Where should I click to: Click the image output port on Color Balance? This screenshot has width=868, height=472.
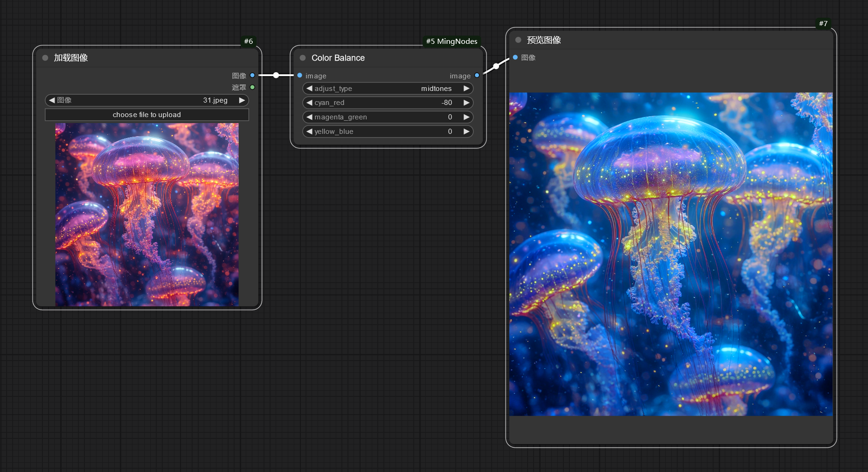(x=477, y=75)
